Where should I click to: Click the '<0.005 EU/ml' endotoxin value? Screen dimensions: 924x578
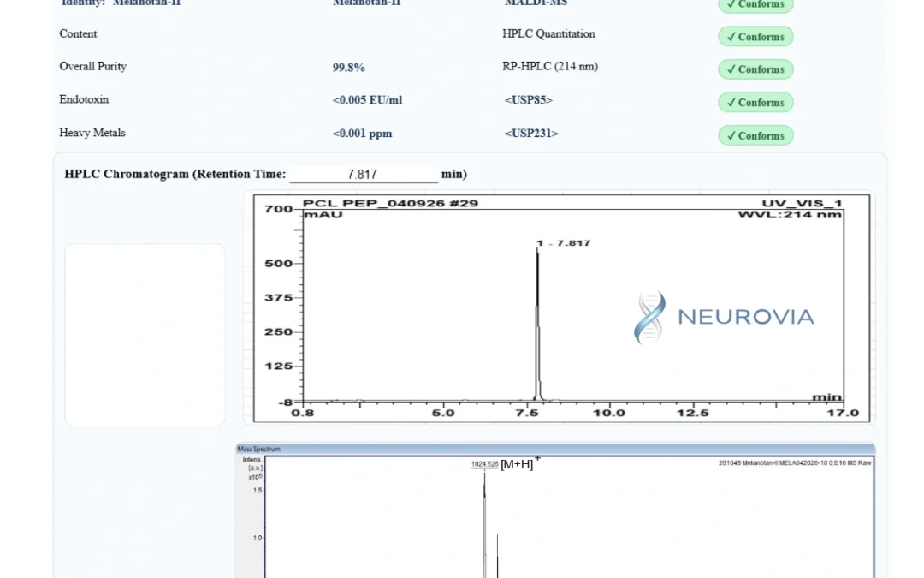(367, 100)
